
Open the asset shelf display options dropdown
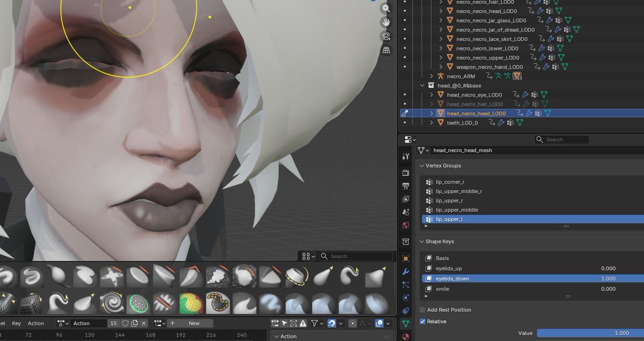[309, 256]
